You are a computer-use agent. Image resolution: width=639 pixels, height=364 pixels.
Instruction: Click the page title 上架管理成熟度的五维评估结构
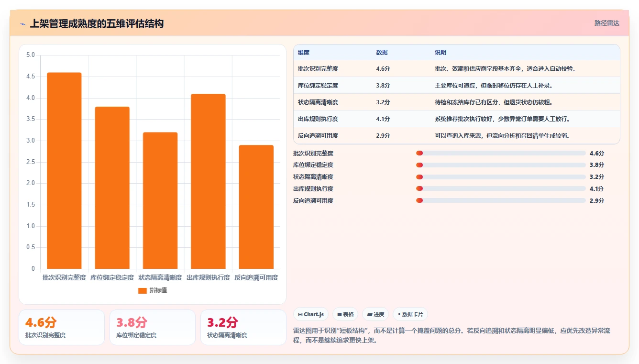point(97,23)
